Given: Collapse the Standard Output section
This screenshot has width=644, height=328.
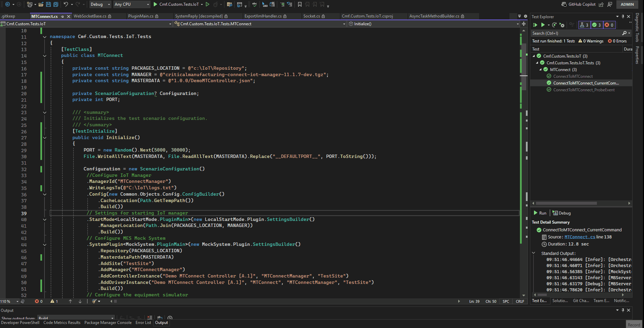Looking at the screenshot, I should (x=533, y=253).
